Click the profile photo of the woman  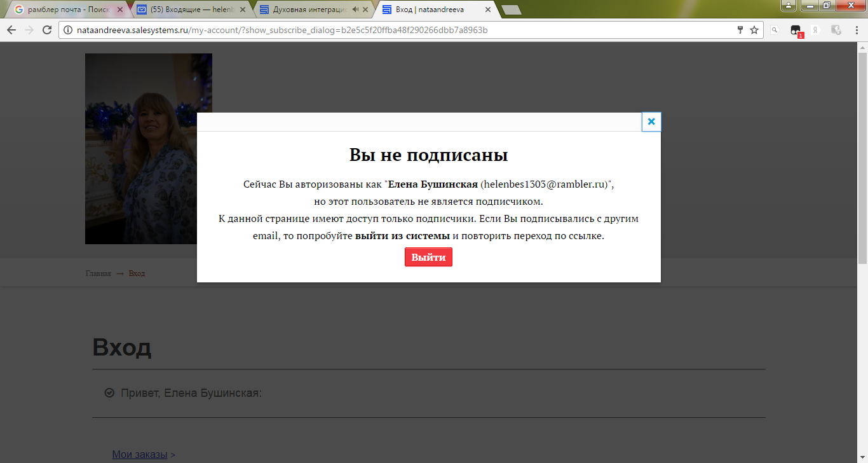click(148, 148)
